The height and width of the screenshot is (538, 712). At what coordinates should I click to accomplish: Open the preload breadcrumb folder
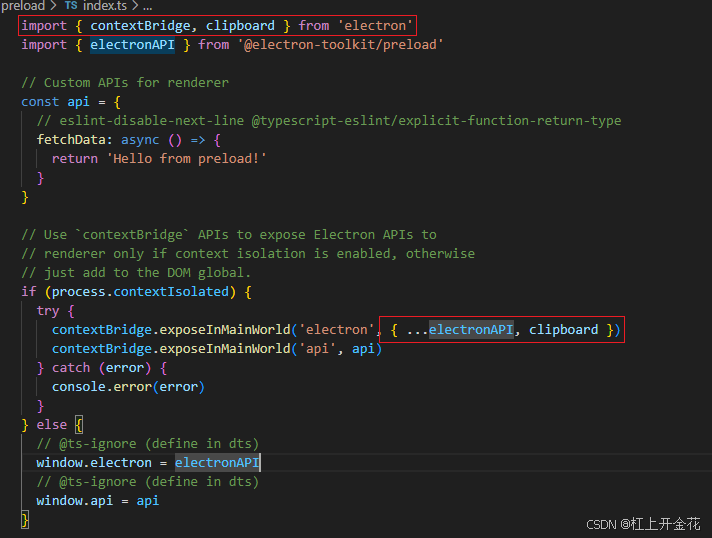click(x=23, y=5)
